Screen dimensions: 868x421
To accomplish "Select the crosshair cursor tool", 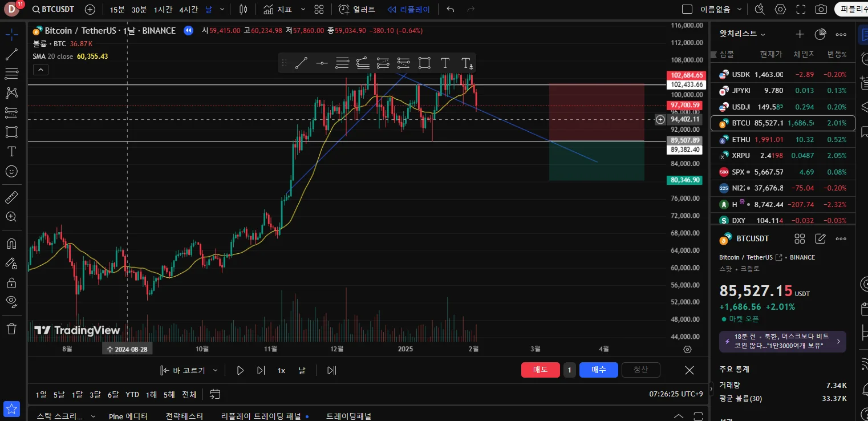I will [11, 35].
